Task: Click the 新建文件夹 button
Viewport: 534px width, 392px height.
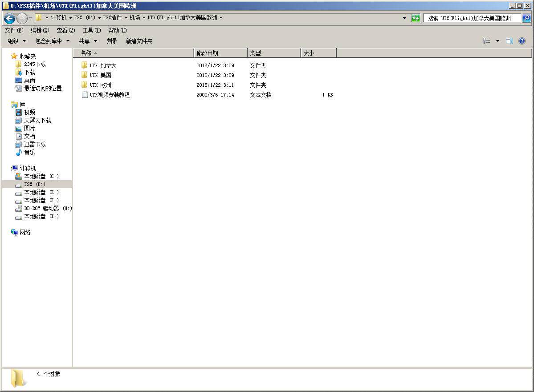Action: coord(139,41)
